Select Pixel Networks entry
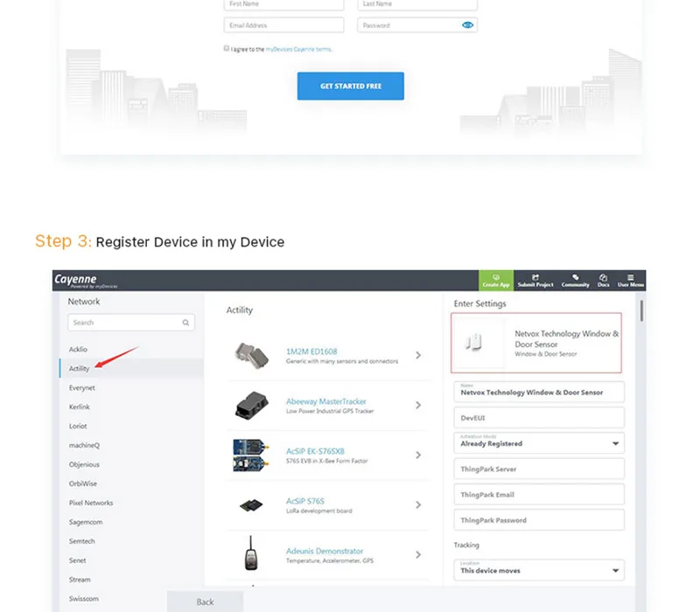 [x=91, y=503]
